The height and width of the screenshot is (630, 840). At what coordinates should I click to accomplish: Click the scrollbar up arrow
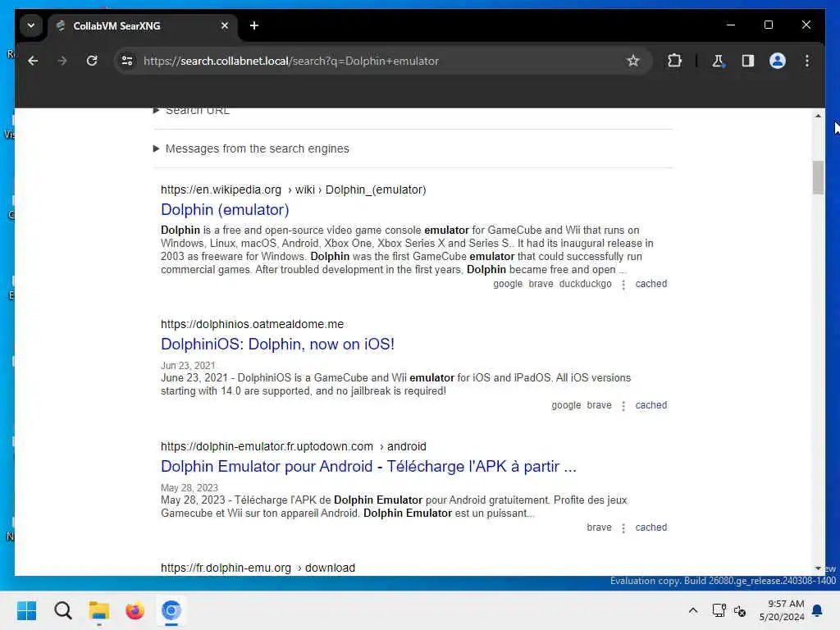tap(818, 115)
